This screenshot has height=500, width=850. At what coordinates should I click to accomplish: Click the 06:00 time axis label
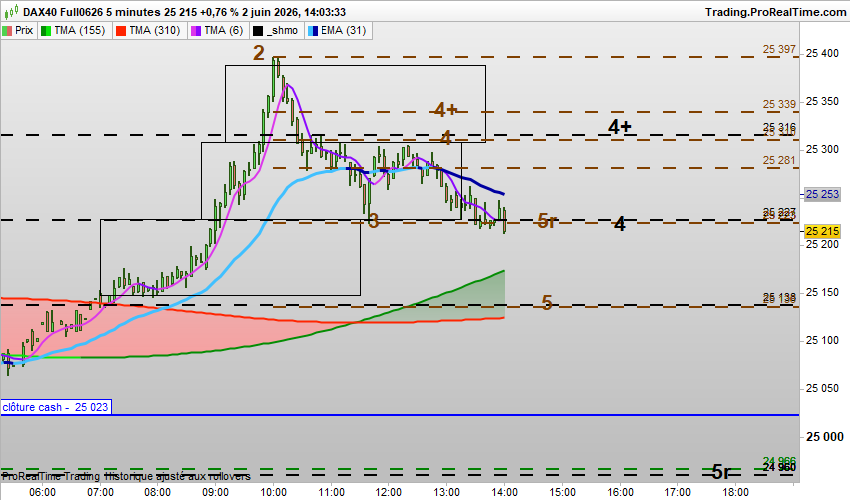coord(42,492)
